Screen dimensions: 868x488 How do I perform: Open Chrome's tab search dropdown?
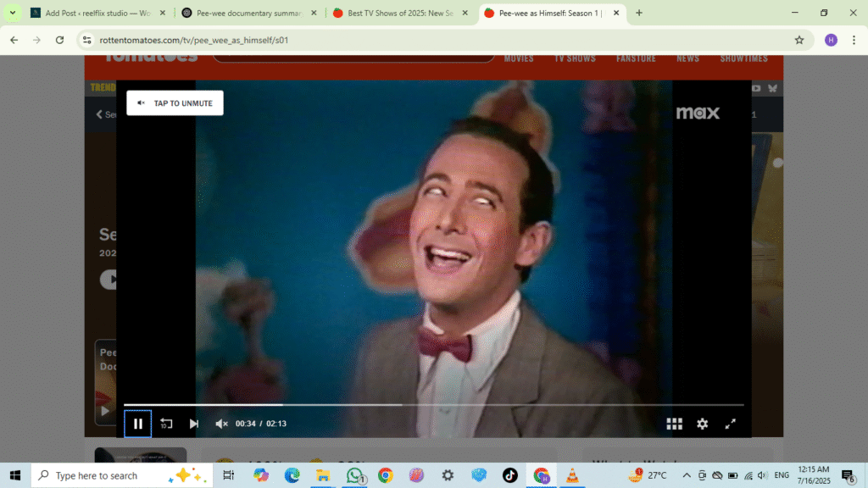(13, 13)
